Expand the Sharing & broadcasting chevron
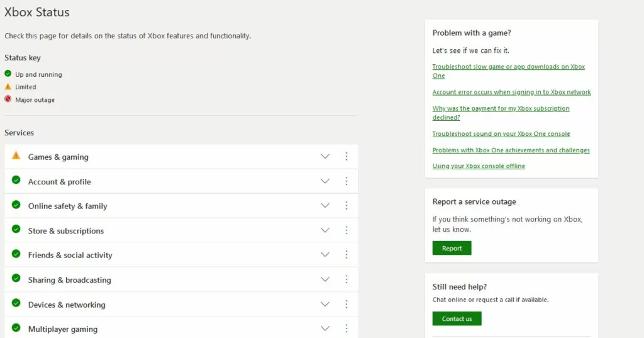 (x=325, y=279)
